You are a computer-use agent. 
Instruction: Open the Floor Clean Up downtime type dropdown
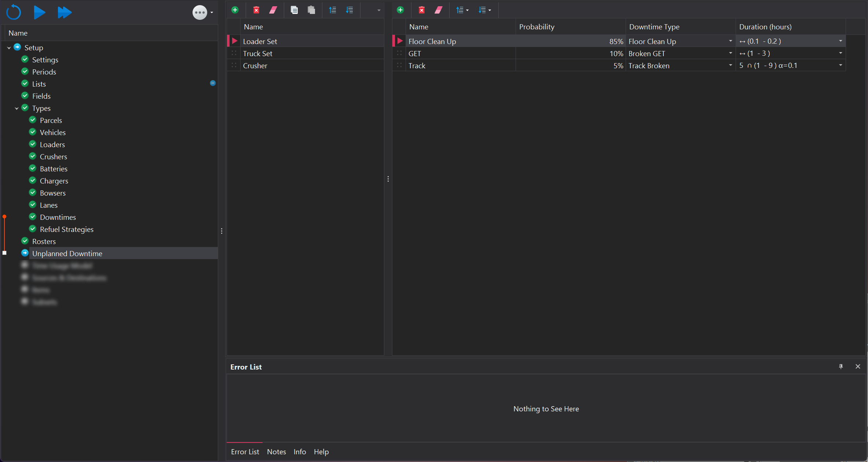730,41
